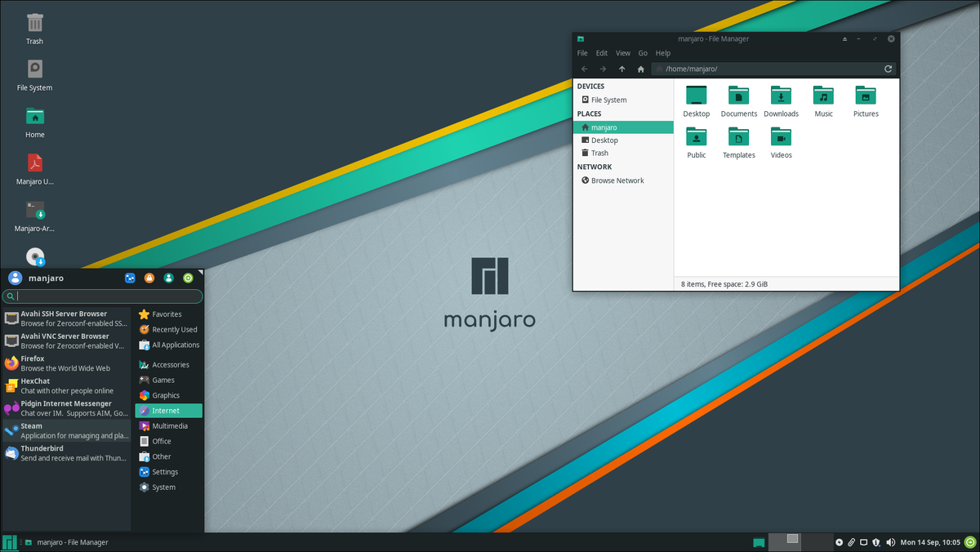
Task: Open the volume control in system tray
Action: click(x=892, y=541)
